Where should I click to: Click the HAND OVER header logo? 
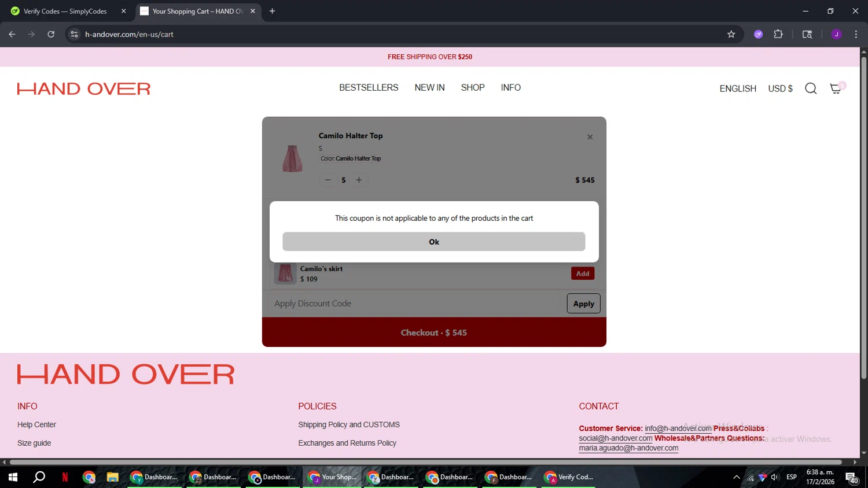(84, 88)
